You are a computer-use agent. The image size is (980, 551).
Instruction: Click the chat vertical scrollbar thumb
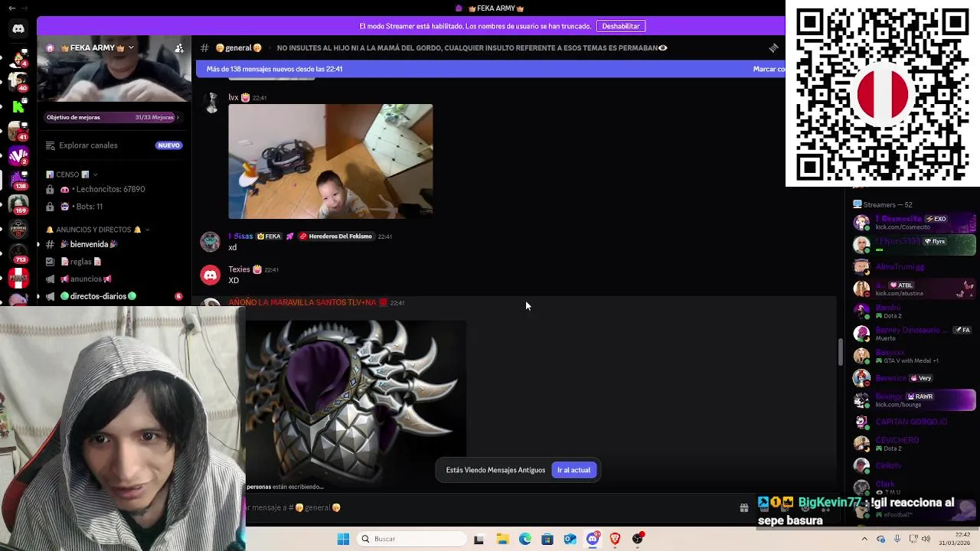840,352
